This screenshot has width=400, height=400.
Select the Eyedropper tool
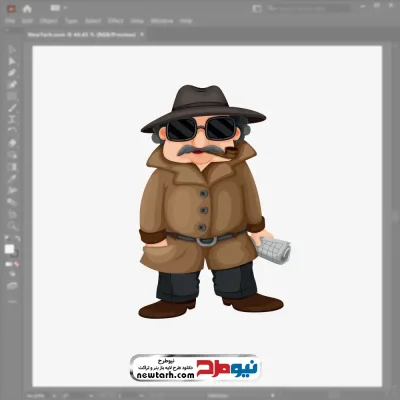coord(12,178)
